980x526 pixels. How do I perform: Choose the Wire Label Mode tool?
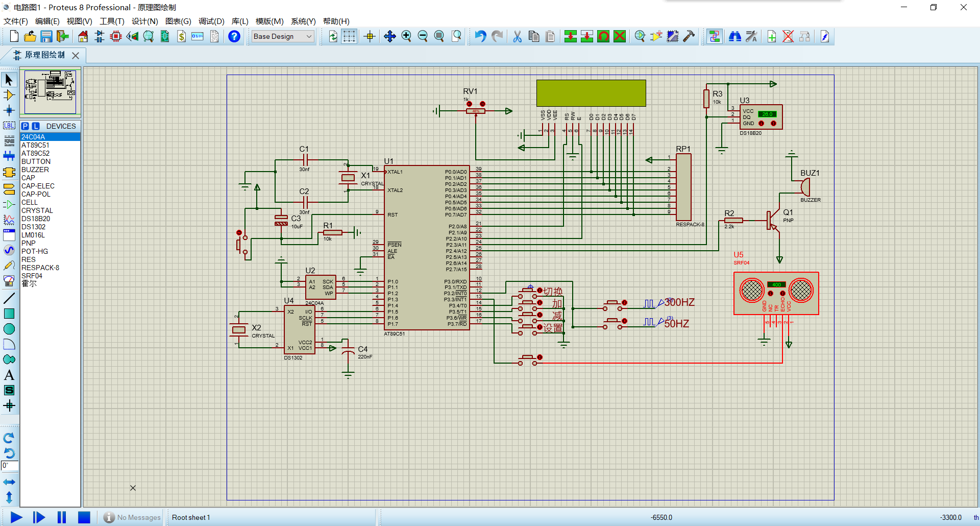click(x=9, y=126)
